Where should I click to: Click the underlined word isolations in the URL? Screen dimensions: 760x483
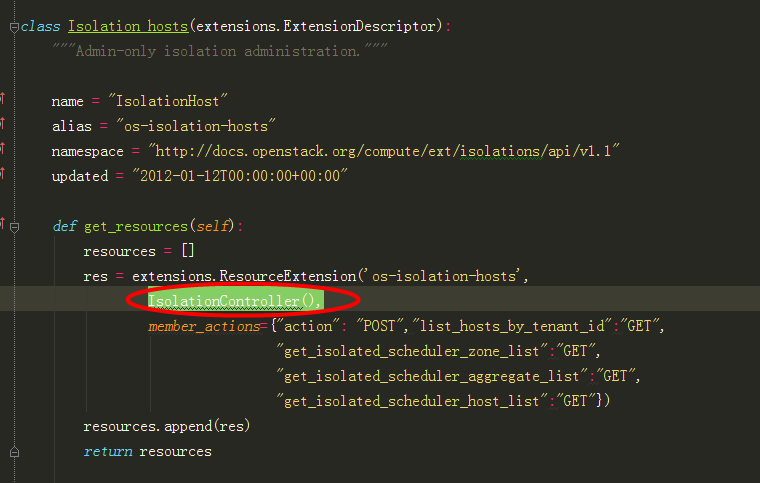point(501,151)
